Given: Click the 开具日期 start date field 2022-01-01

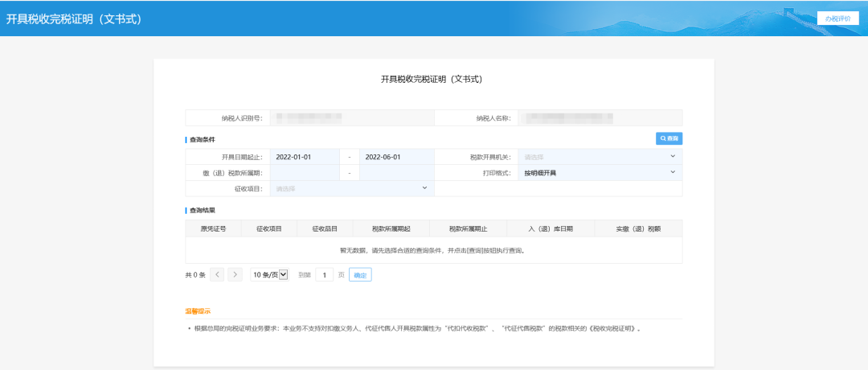Looking at the screenshot, I should (304, 157).
